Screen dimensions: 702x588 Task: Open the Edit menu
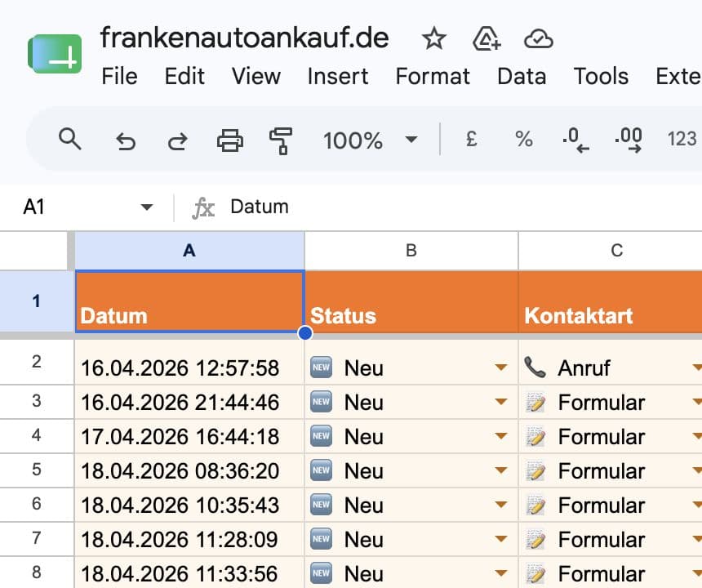pos(184,76)
